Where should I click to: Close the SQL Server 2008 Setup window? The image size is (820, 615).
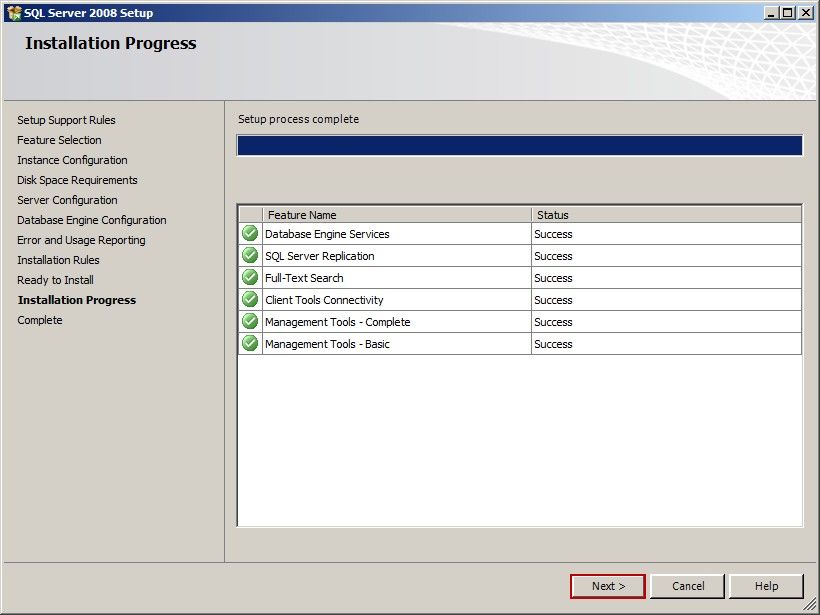pyautogui.click(x=806, y=13)
